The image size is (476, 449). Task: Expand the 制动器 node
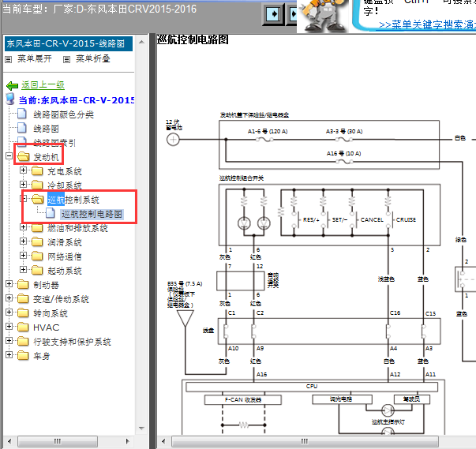(x=9, y=283)
